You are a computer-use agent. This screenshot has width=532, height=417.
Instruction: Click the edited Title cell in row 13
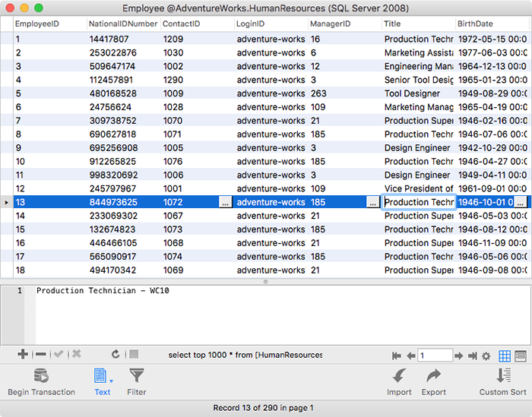point(419,202)
